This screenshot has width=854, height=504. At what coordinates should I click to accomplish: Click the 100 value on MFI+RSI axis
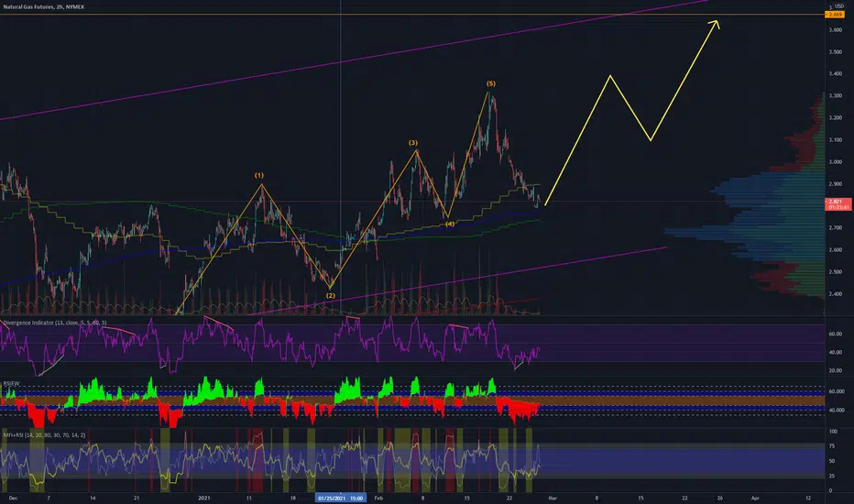coord(833,432)
